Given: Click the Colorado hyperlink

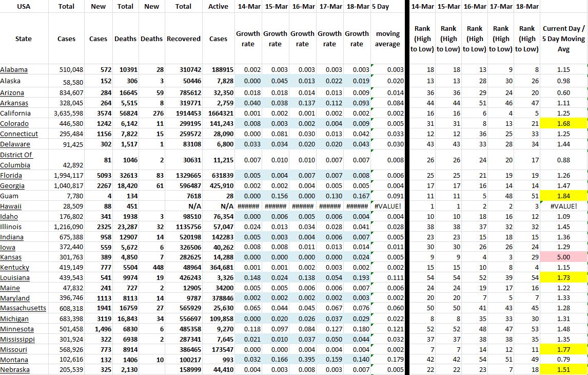Looking at the screenshot, I should coord(14,124).
